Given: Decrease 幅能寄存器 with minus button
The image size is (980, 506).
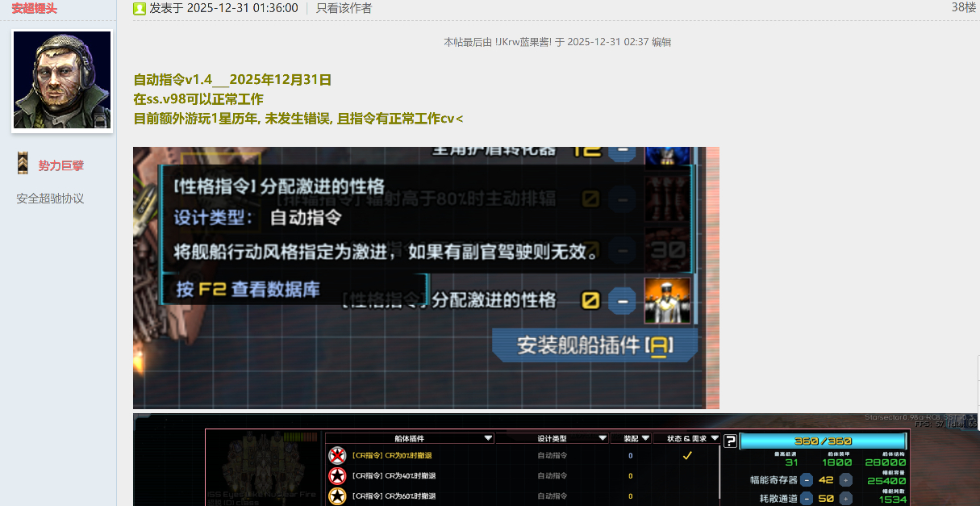Looking at the screenshot, I should tap(807, 479).
